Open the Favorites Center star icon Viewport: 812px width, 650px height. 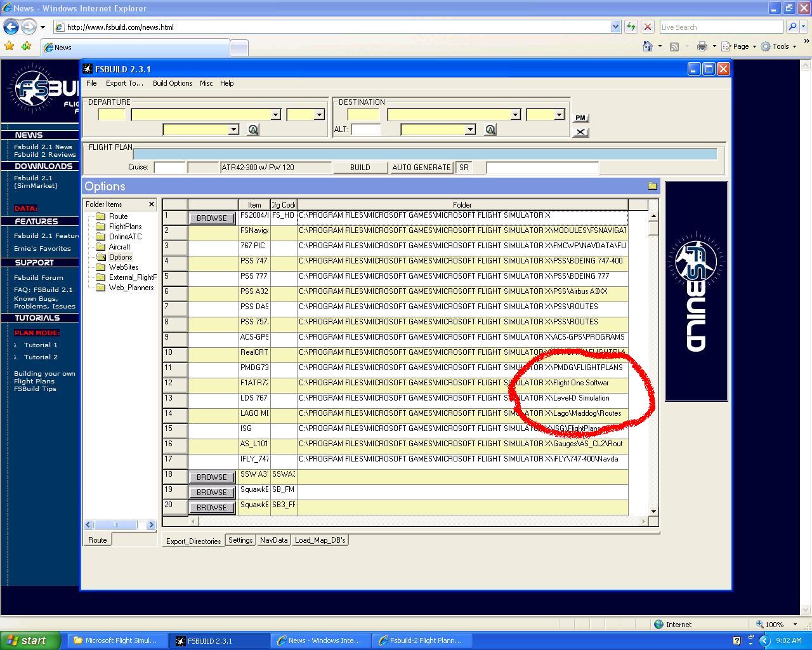click(9, 46)
